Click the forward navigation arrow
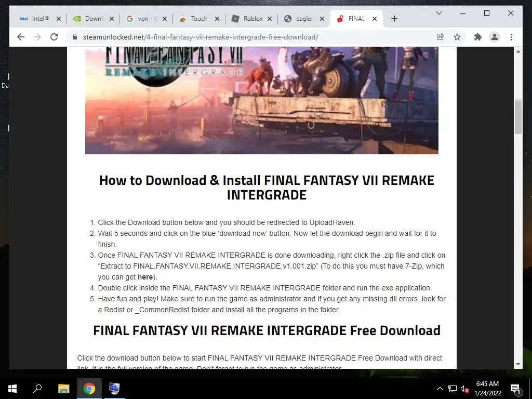 click(37, 37)
